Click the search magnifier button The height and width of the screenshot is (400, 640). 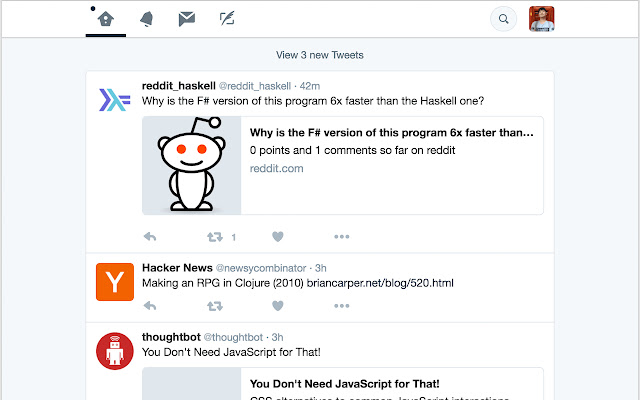(x=504, y=18)
